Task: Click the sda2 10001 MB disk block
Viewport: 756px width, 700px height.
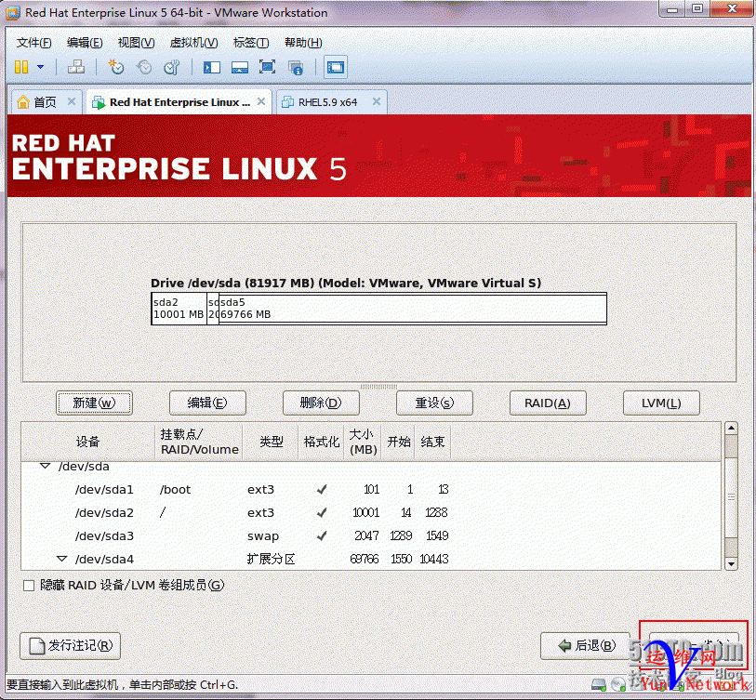Action: (179, 309)
